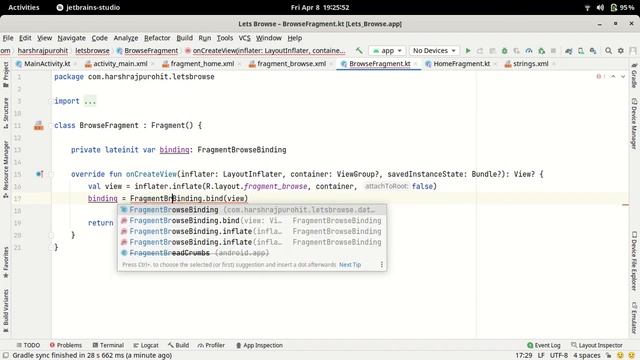Open the SDK Manager toolbar icon
640x360 pixels.
[x=593, y=51]
